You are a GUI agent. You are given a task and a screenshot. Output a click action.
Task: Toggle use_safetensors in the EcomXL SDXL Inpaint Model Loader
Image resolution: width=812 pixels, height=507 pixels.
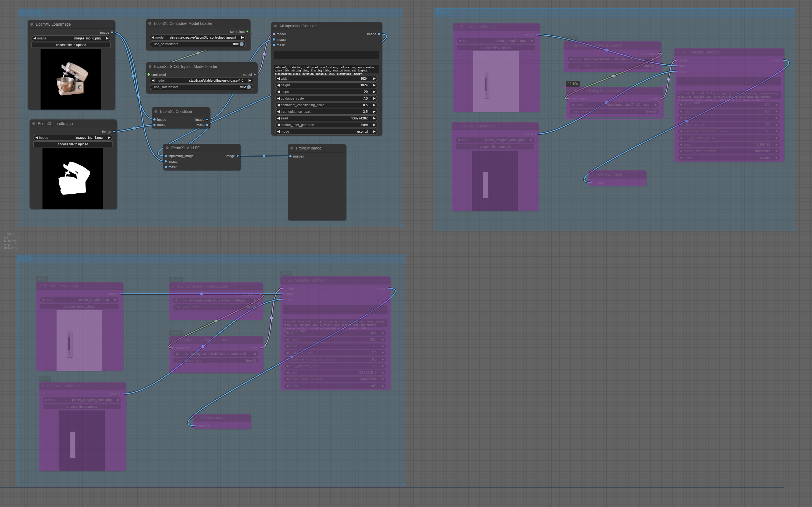point(249,87)
